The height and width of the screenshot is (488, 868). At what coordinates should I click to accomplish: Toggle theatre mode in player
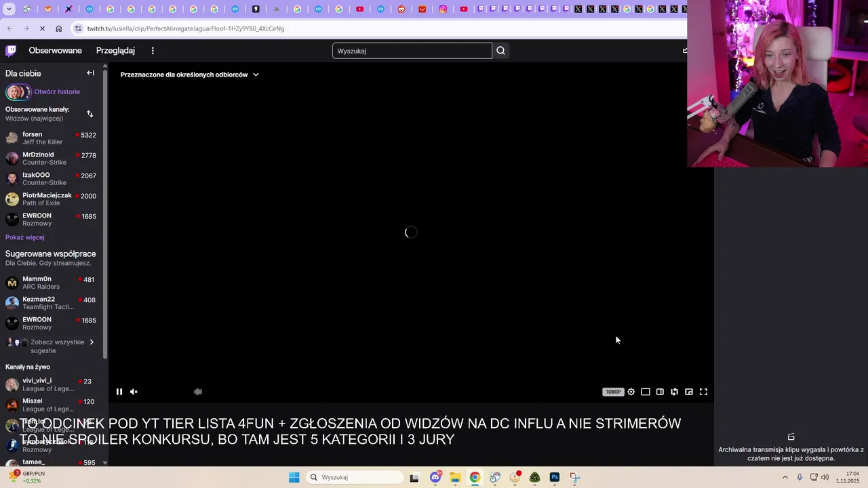646,392
